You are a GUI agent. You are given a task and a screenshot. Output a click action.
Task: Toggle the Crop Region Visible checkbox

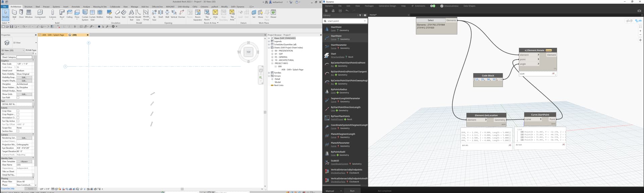tap(18, 114)
